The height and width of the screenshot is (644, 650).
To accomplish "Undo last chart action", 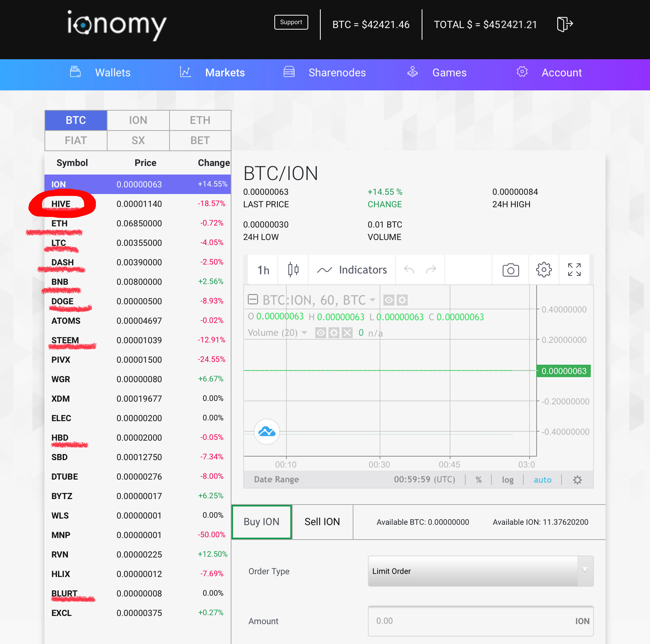I will click(x=409, y=270).
